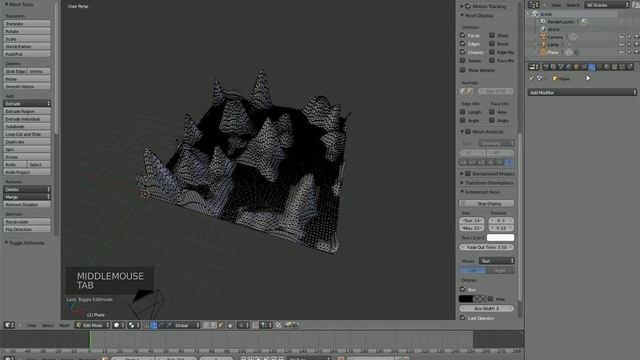Click the white text color swatch
Screen dimensions: 640x360
click(x=500, y=238)
